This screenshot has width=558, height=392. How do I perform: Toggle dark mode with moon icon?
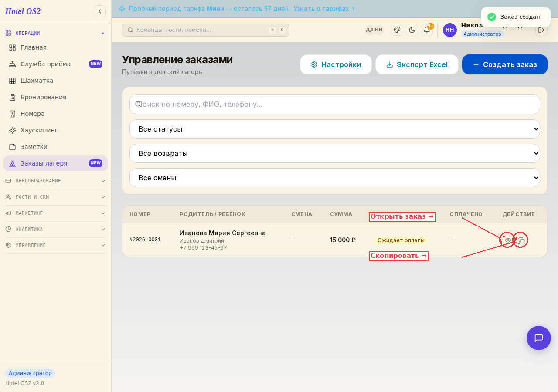point(412,30)
